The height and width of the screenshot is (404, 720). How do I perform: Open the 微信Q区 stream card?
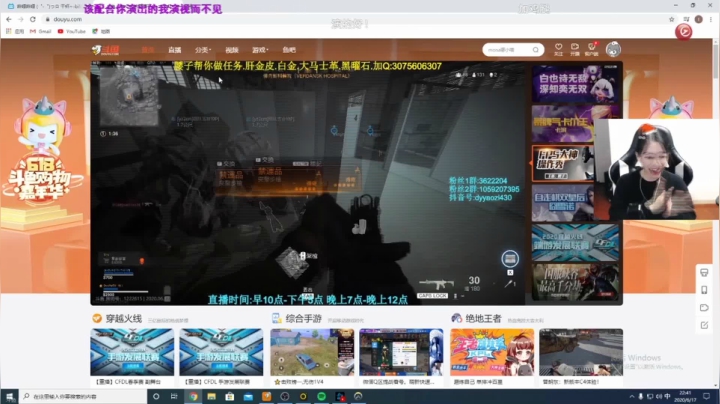point(401,357)
